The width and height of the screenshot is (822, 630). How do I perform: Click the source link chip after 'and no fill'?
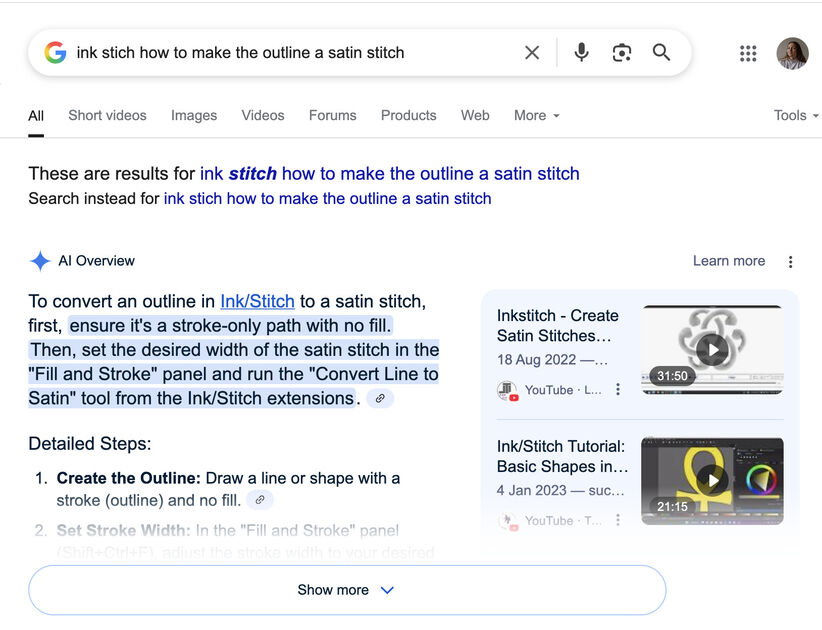pos(259,500)
